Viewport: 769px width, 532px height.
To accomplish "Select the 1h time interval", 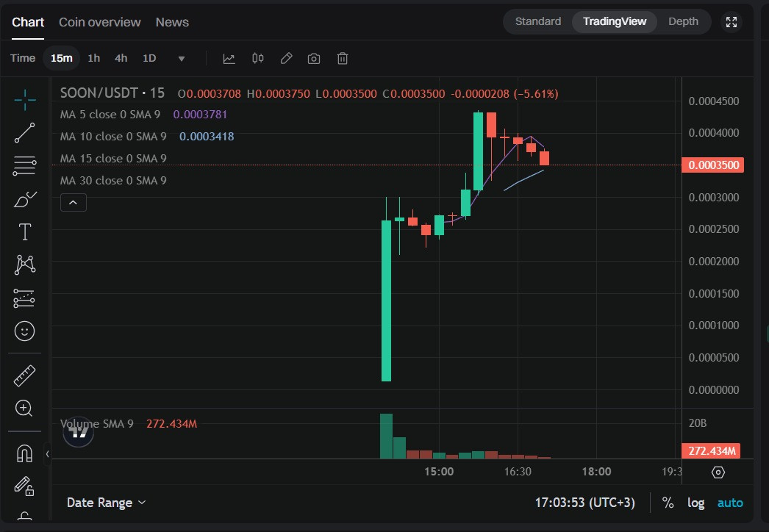I will [x=93, y=58].
